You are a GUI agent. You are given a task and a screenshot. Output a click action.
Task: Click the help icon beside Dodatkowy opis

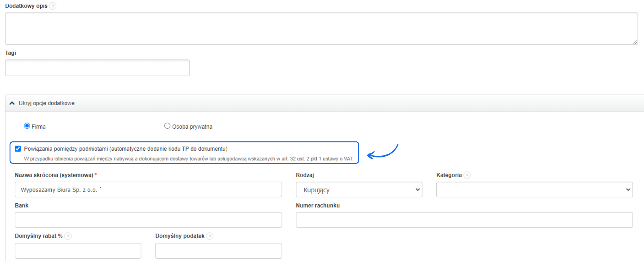tap(53, 6)
